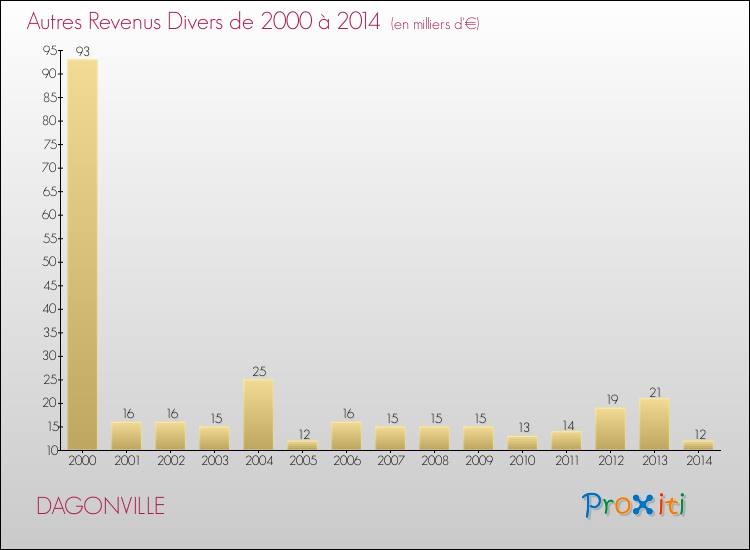Click the x-axis label 2005
Screen dimensions: 750x550
click(303, 461)
